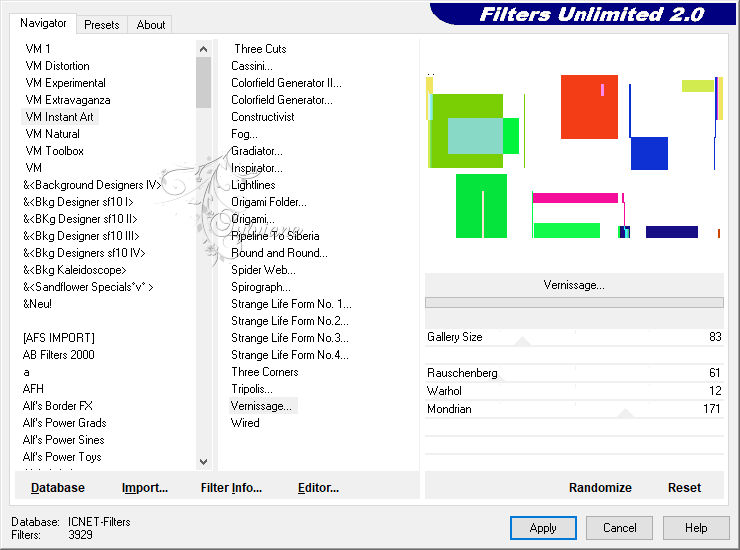Click the category list scroll up arrow
740x550 pixels.
click(x=203, y=49)
